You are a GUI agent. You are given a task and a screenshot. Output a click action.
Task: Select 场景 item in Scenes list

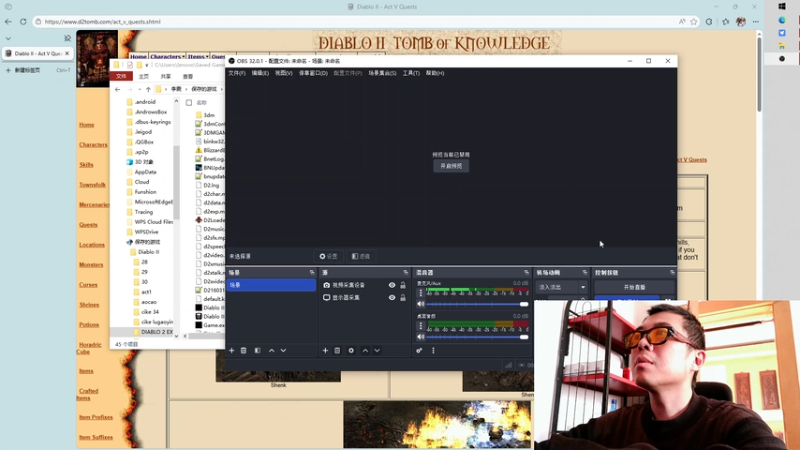[271, 285]
